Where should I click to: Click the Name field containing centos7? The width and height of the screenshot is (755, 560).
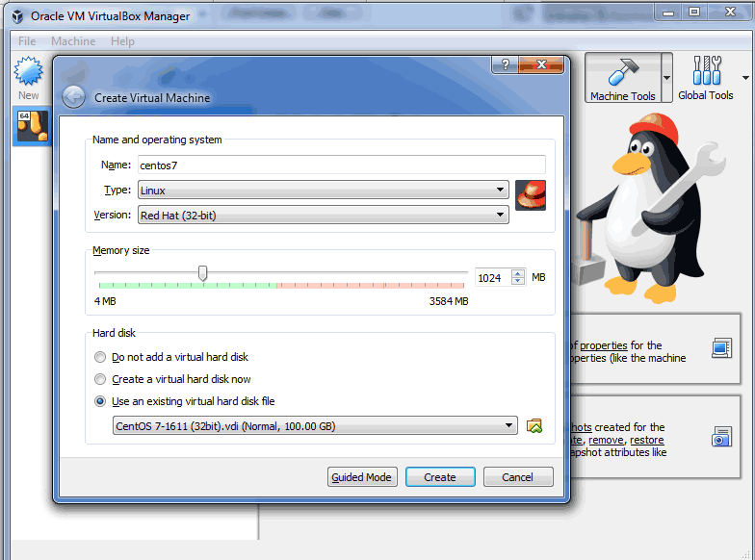click(341, 165)
